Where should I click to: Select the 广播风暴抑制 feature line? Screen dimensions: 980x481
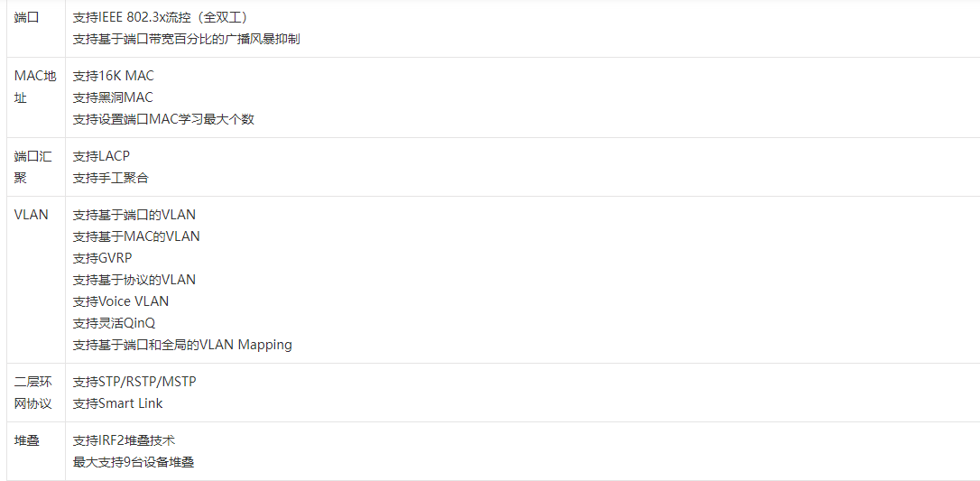(x=186, y=39)
